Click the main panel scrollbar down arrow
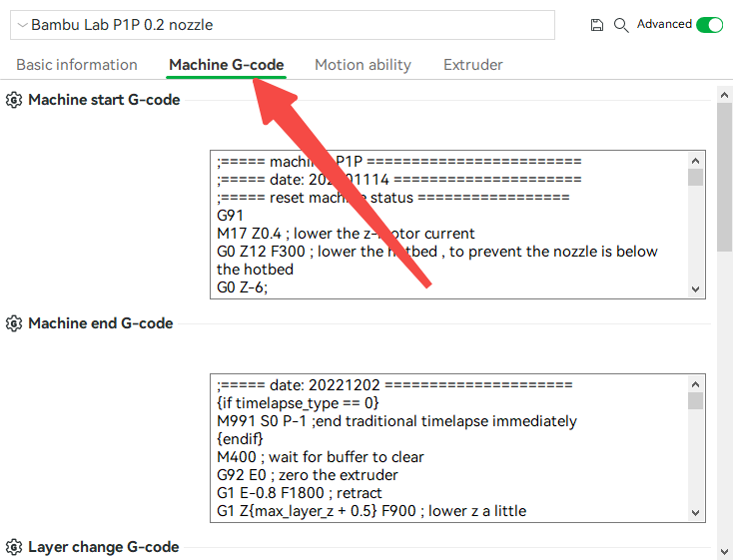This screenshot has height=560, width=733. pos(725,551)
